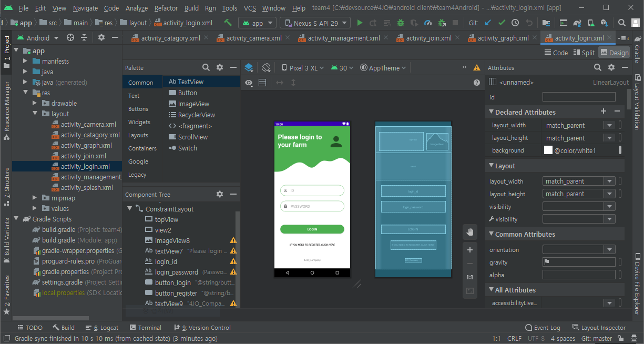This screenshot has height=344, width=644.
Task: Open View Options eye icon in designer
Action: 249,83
